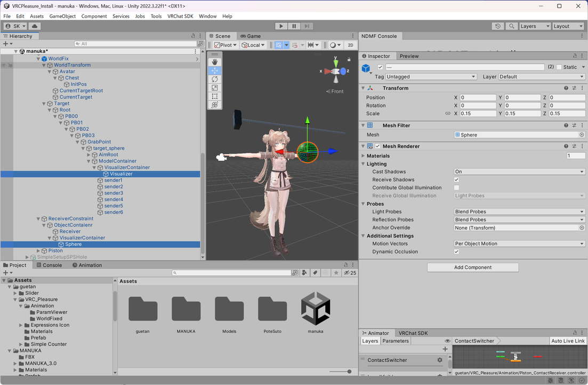
Task: Collapse the Materials section in Mesh Renderer
Action: tap(363, 156)
